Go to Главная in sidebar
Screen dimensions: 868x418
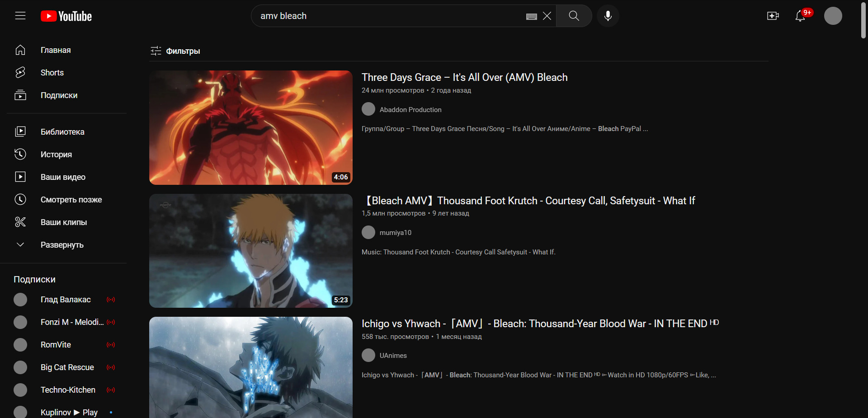click(56, 50)
